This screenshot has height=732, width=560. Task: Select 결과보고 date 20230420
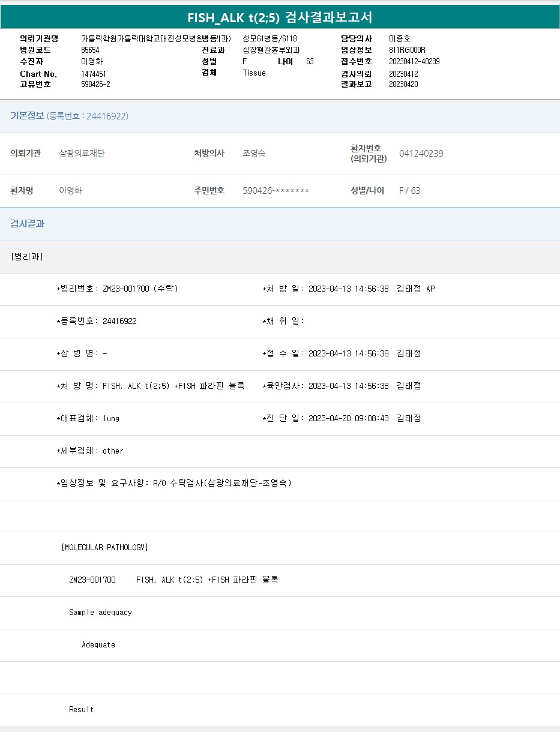click(403, 84)
